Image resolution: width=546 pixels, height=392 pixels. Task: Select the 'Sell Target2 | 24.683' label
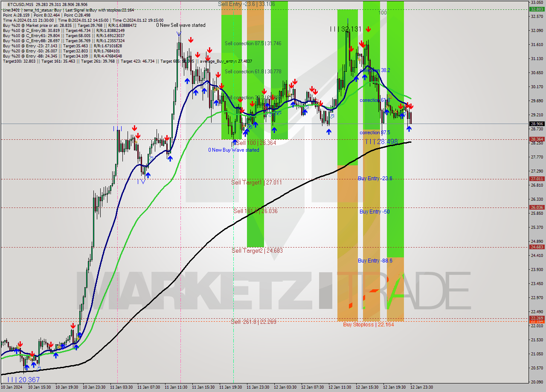(257, 251)
